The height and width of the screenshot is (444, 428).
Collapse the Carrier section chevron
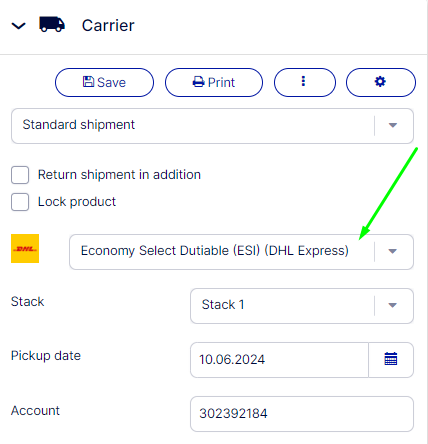coord(19,26)
